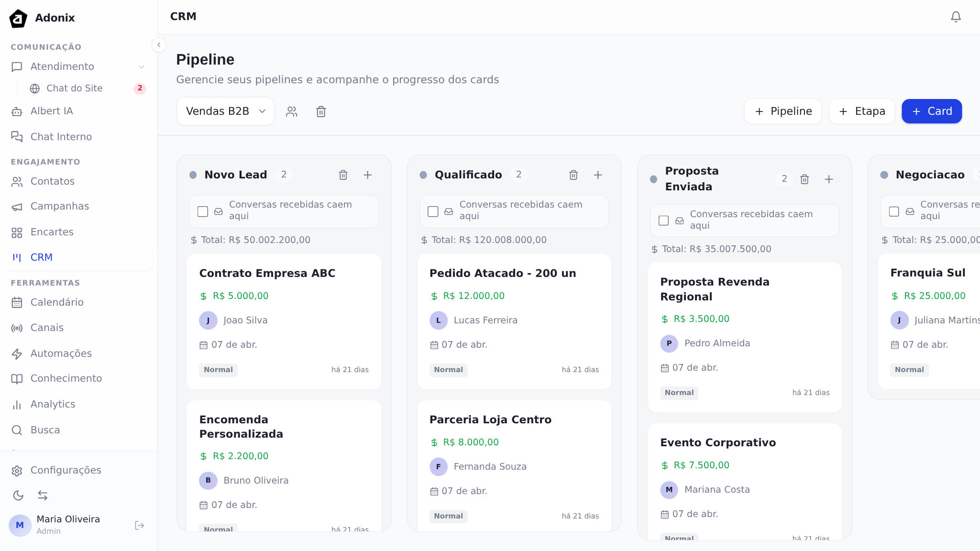This screenshot has height=551, width=980.
Task: Click the blue + Card button
Action: [x=932, y=111]
